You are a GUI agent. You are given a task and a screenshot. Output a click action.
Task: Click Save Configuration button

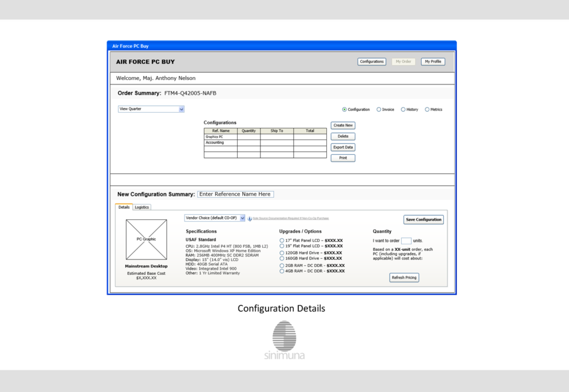[x=423, y=220]
